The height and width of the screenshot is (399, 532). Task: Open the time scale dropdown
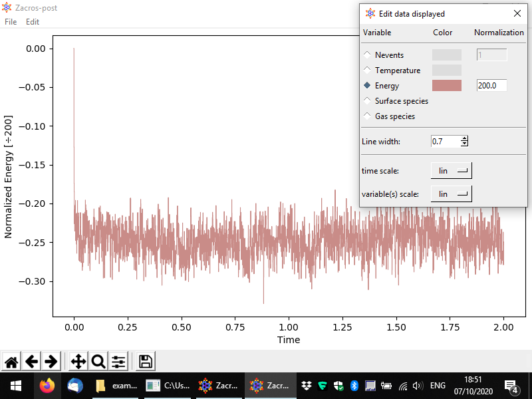[x=452, y=171]
